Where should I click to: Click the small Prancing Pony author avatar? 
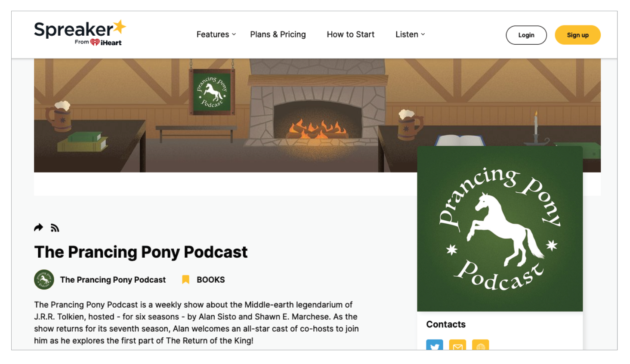(44, 280)
